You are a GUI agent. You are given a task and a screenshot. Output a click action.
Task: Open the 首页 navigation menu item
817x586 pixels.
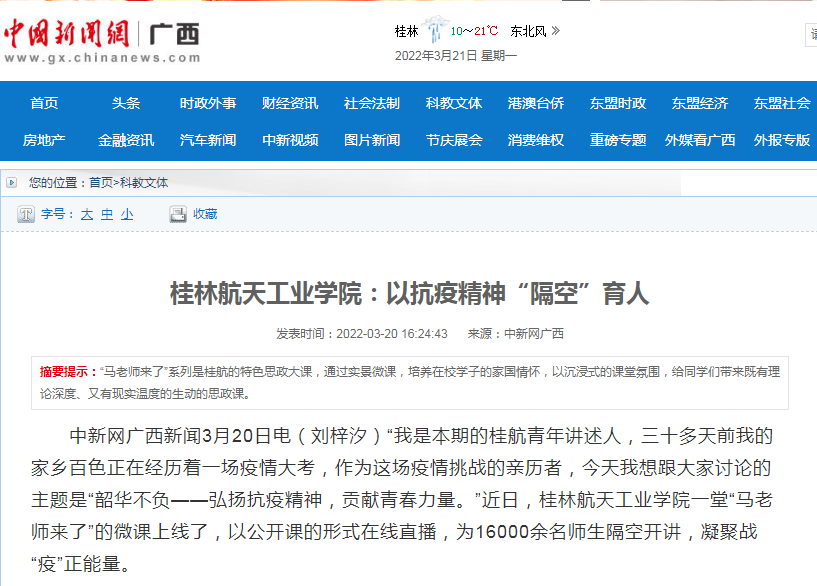click(x=44, y=103)
